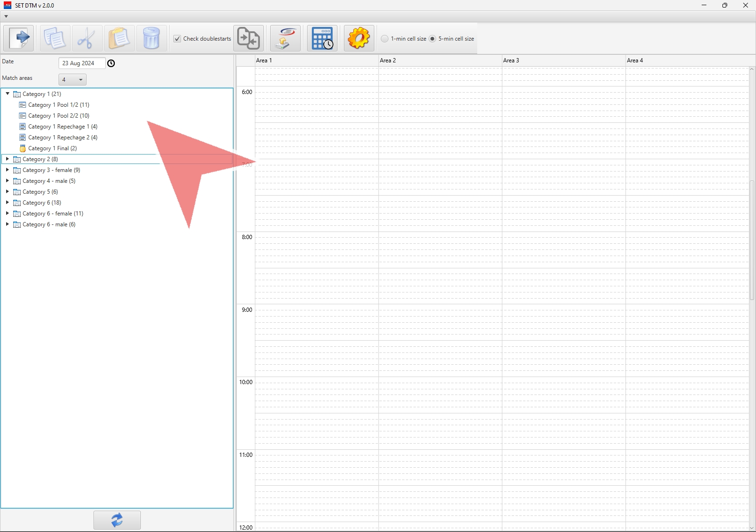756x532 pixels.
Task: Click the swap documents icon
Action: [249, 38]
